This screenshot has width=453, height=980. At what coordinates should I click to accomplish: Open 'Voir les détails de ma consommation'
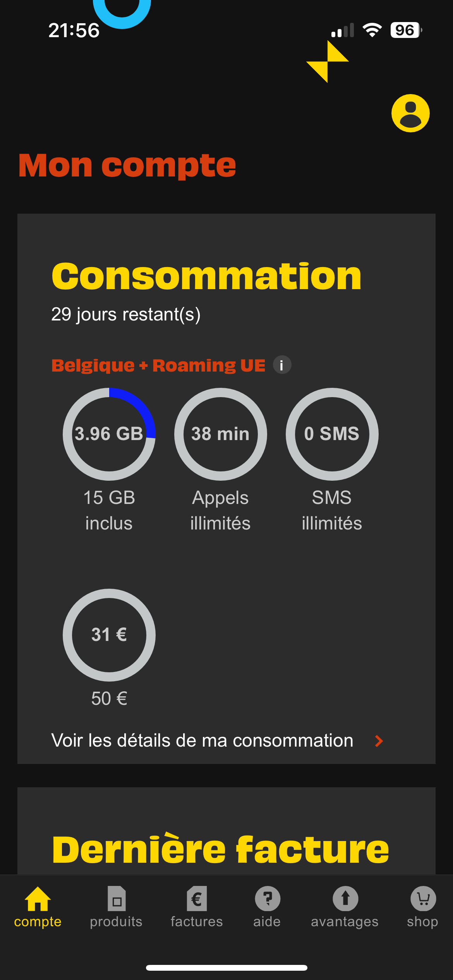tap(202, 741)
